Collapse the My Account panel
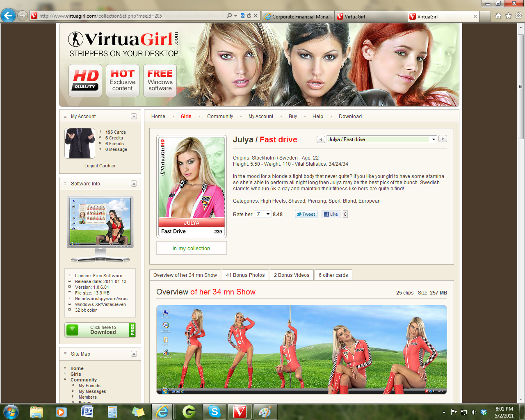 tap(134, 116)
